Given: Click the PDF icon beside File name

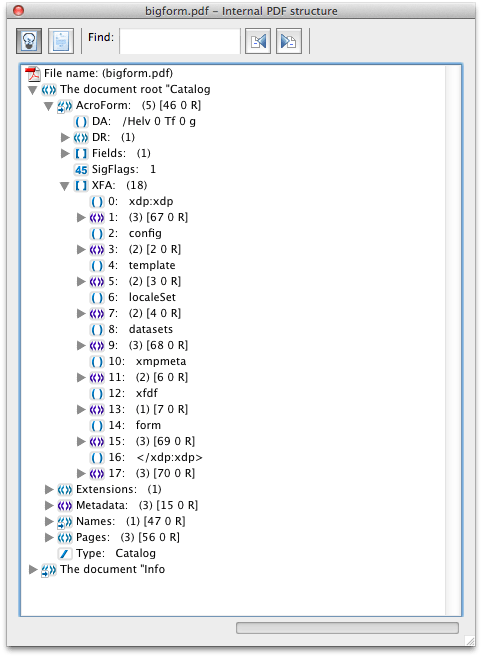Looking at the screenshot, I should (x=33, y=74).
